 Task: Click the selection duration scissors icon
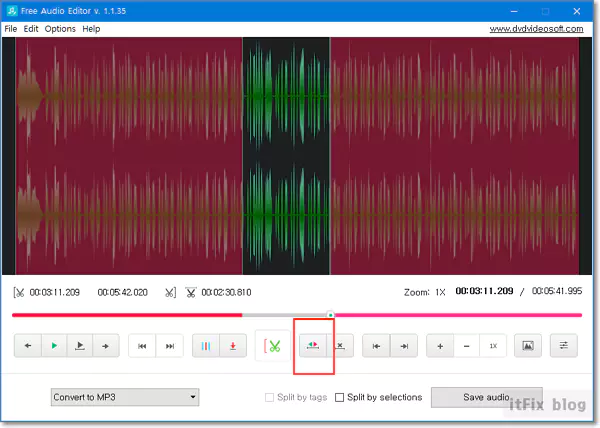click(191, 293)
